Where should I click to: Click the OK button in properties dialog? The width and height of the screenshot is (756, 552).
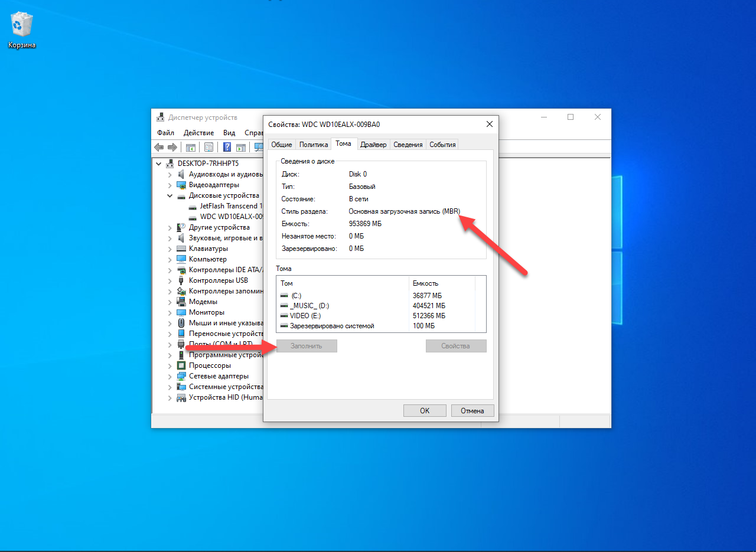click(x=425, y=411)
